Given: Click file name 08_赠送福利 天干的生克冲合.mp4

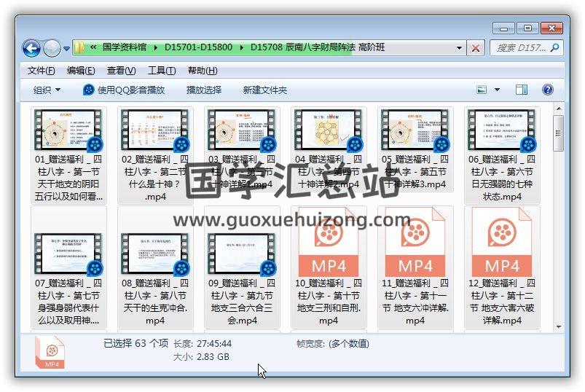Looking at the screenshot, I should pyautogui.click(x=155, y=302).
